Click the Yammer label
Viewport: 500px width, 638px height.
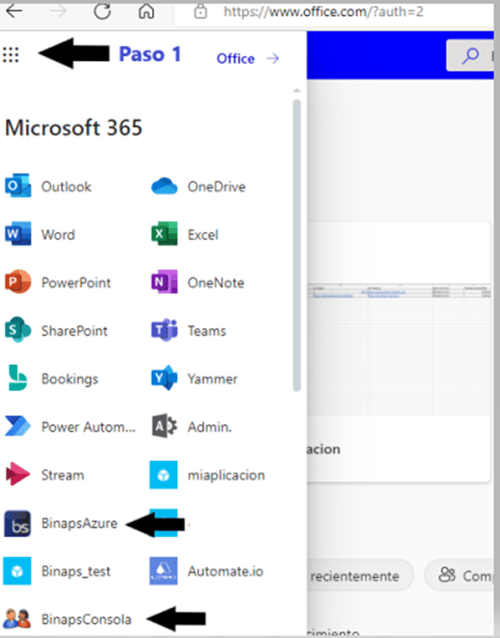click(212, 379)
